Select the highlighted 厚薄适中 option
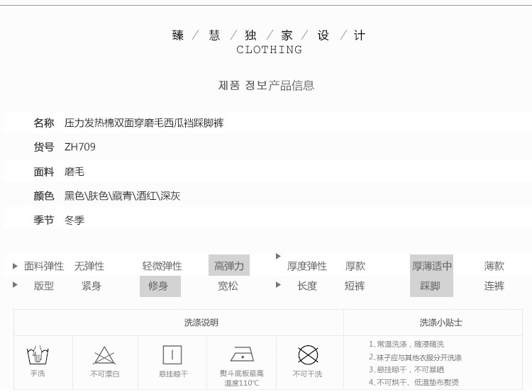Image resolution: width=532 pixels, height=392 pixels. coord(431,266)
